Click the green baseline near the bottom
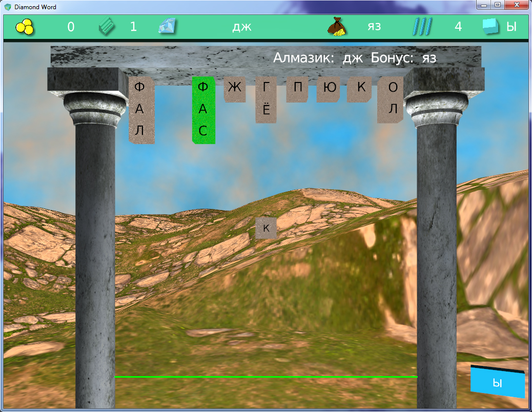This screenshot has width=532, height=412. (265, 377)
